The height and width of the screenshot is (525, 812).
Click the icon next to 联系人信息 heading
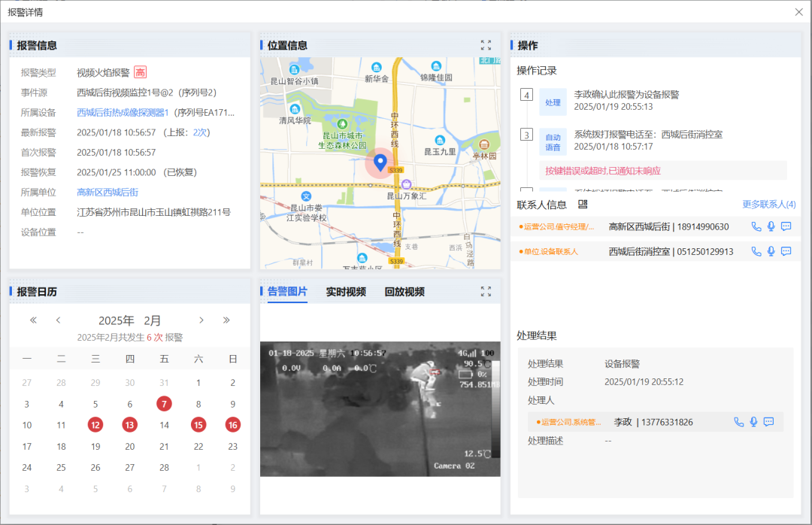point(582,204)
